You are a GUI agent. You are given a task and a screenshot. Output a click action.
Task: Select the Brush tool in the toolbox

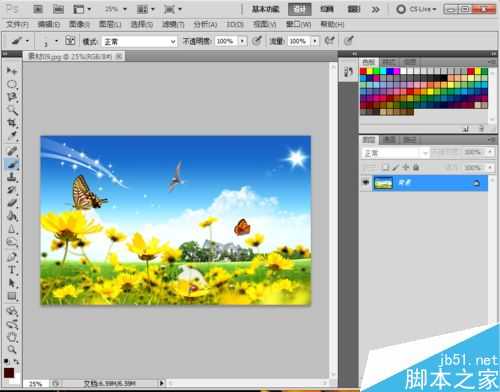(x=12, y=164)
